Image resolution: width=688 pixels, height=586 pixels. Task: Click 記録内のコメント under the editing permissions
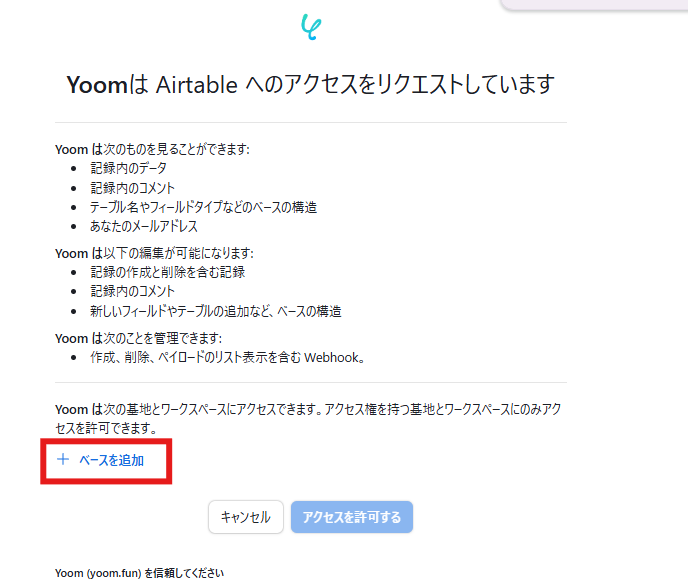[x=133, y=291]
